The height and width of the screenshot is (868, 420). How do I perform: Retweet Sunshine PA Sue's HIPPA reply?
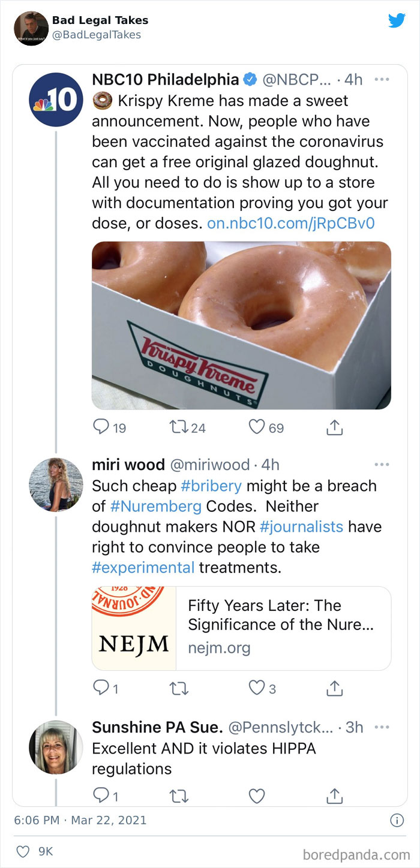(178, 794)
